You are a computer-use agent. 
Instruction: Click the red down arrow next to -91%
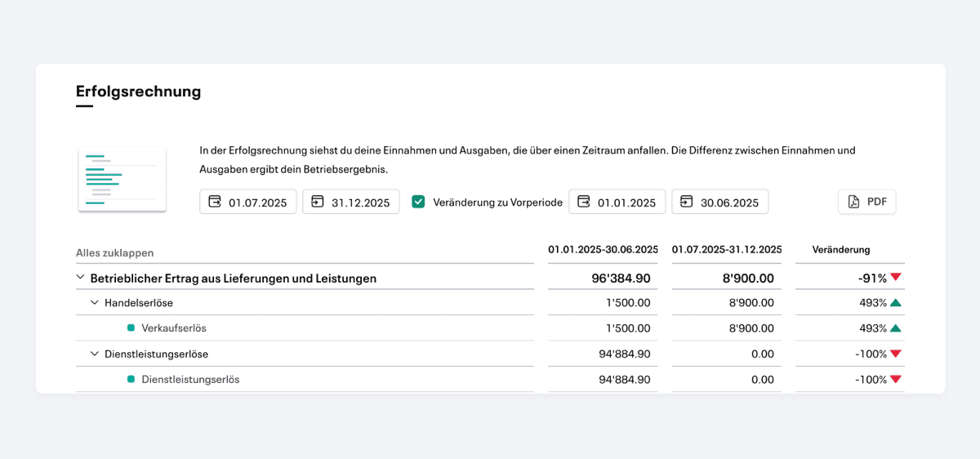tap(896, 278)
